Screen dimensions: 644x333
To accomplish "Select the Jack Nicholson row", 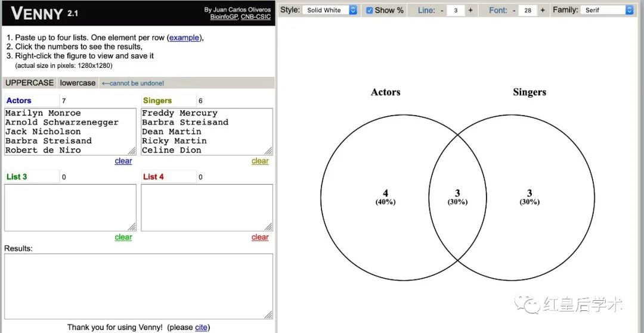I will (43, 132).
